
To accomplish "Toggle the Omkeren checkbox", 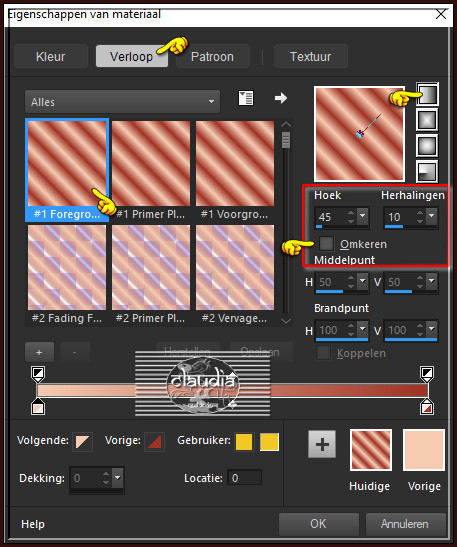I will click(326, 243).
